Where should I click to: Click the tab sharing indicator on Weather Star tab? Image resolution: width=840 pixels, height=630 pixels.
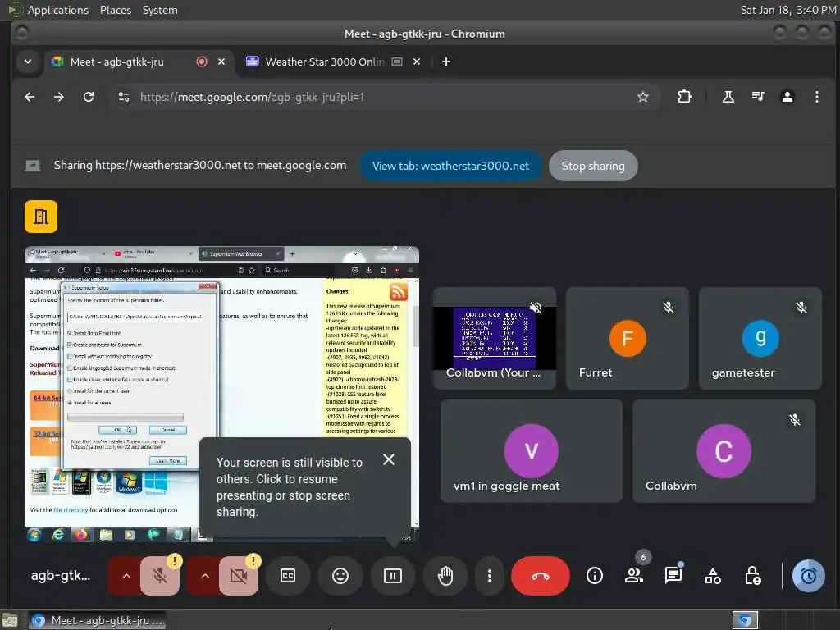tap(397, 62)
